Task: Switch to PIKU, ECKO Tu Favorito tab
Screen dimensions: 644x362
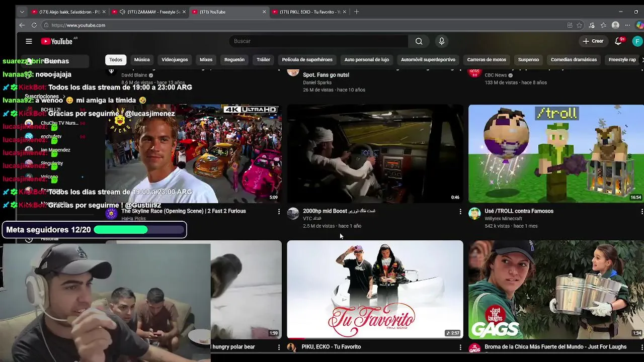Action: point(310,12)
